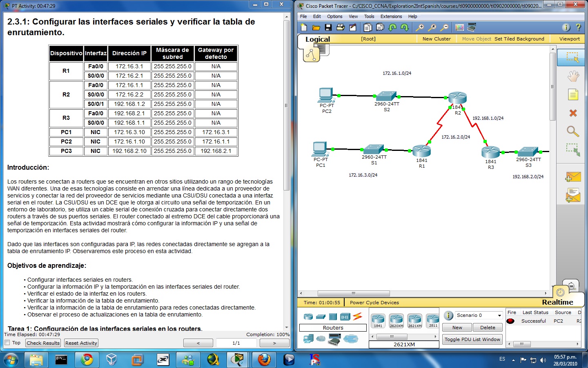Toggle the Top checkbox in PT Activity window
Screen dimensions: 588x368
pyautogui.click(x=7, y=343)
